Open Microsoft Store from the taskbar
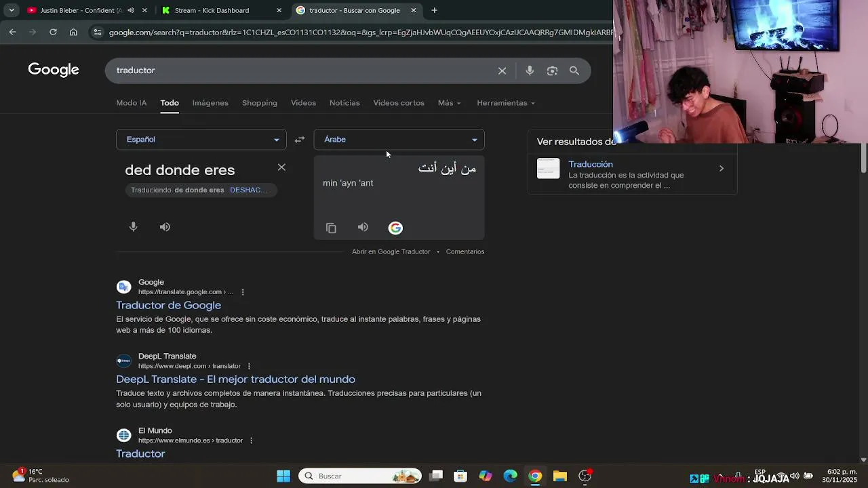Image resolution: width=868 pixels, height=488 pixels. (460, 476)
